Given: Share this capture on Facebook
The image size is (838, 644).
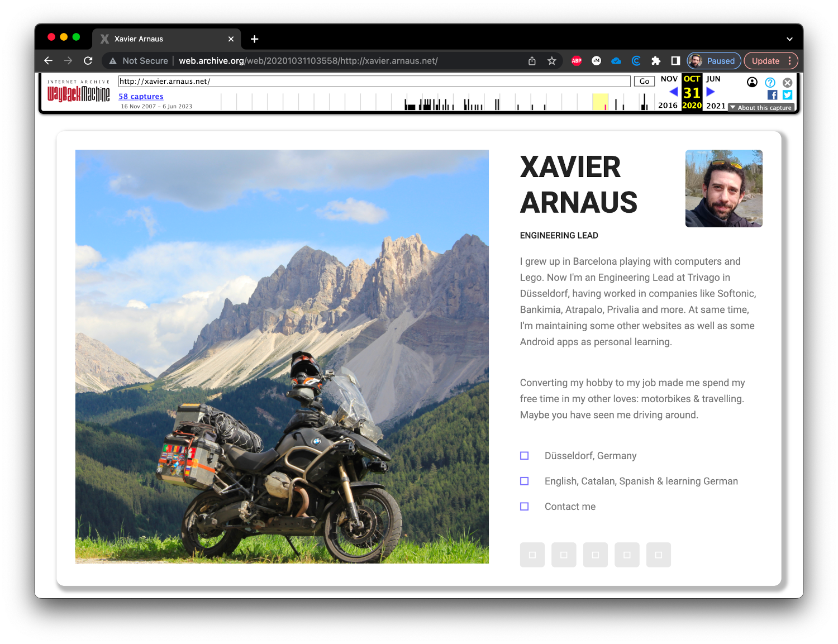Looking at the screenshot, I should [x=772, y=95].
